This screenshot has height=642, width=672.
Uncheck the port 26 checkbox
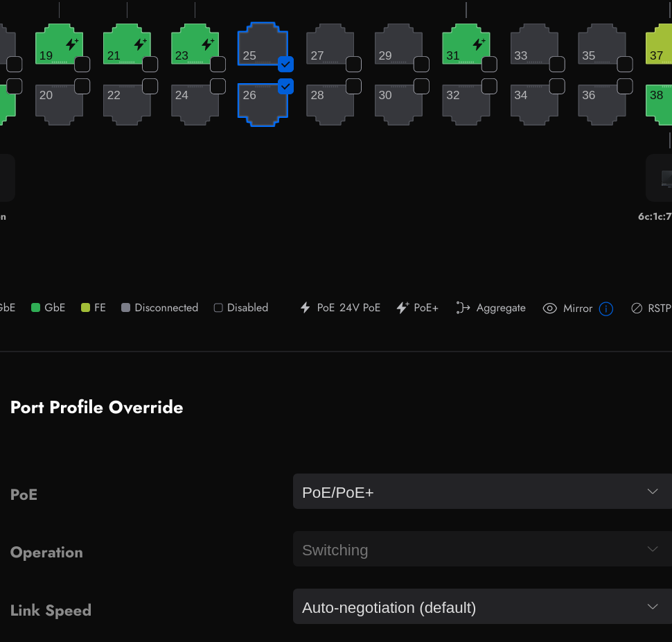[286, 87]
